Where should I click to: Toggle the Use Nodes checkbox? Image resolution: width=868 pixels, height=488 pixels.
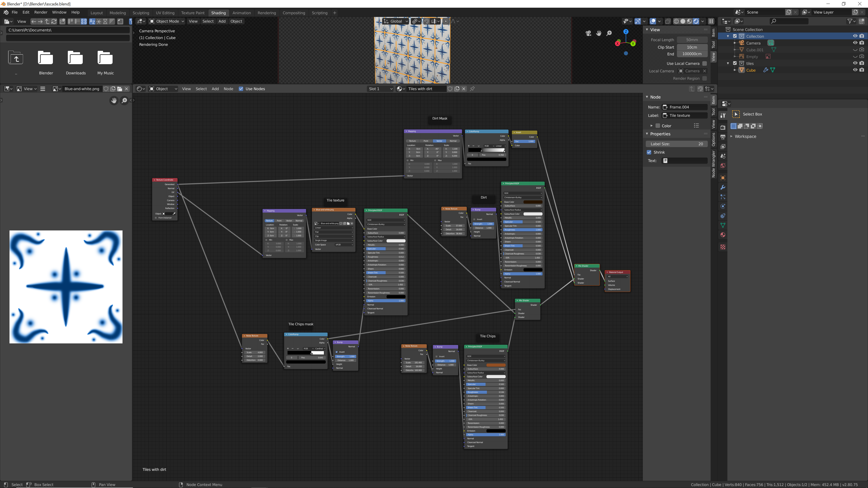(241, 89)
